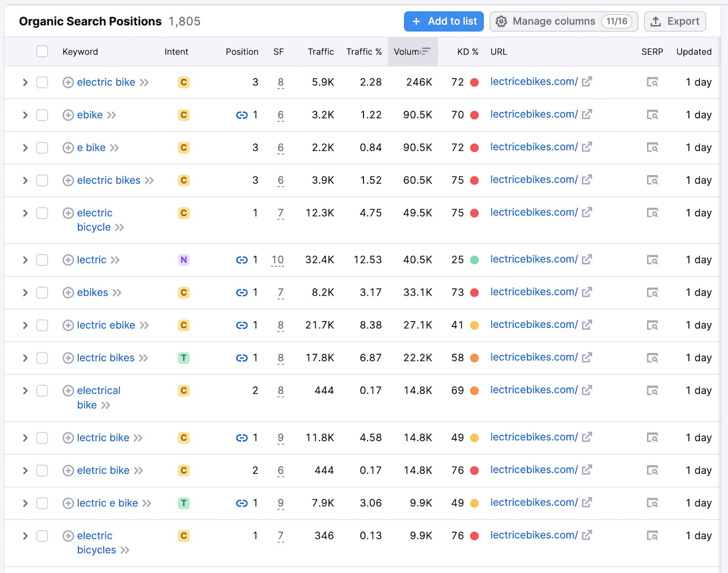The width and height of the screenshot is (728, 573).
Task: Open external link icon in electric bike row
Action: tap(587, 81)
